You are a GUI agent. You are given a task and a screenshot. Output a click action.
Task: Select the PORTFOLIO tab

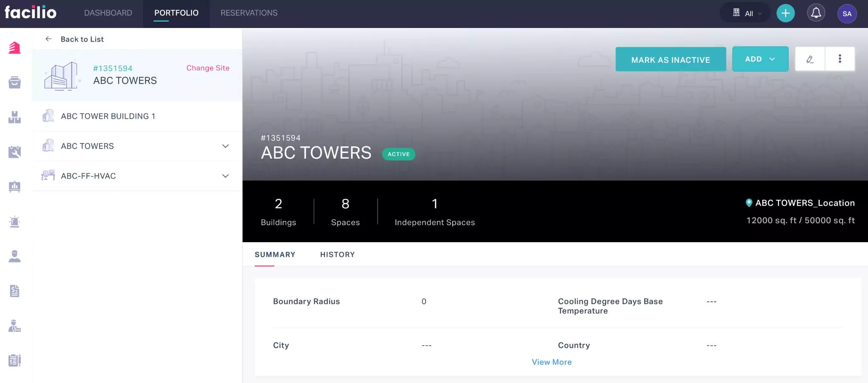pos(176,13)
